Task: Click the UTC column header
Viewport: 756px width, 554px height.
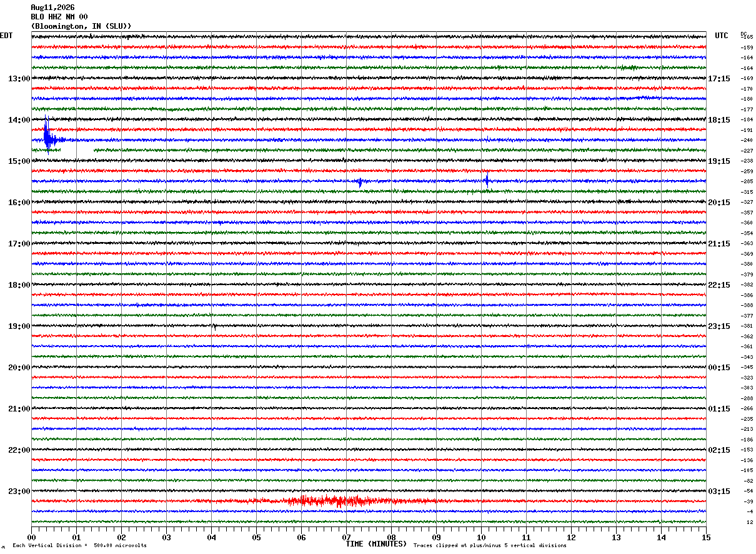Action: tap(722, 36)
